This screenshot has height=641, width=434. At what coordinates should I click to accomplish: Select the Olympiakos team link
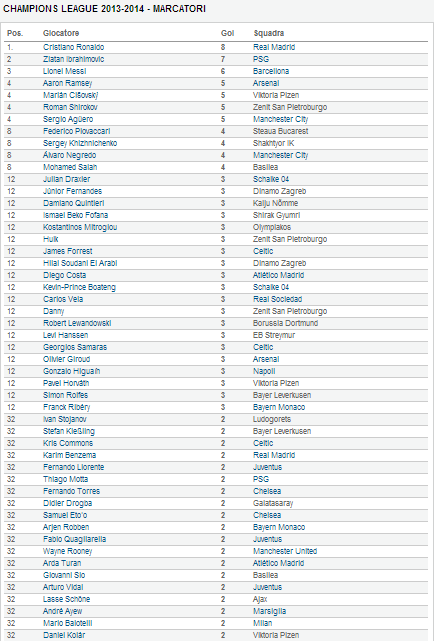click(272, 227)
